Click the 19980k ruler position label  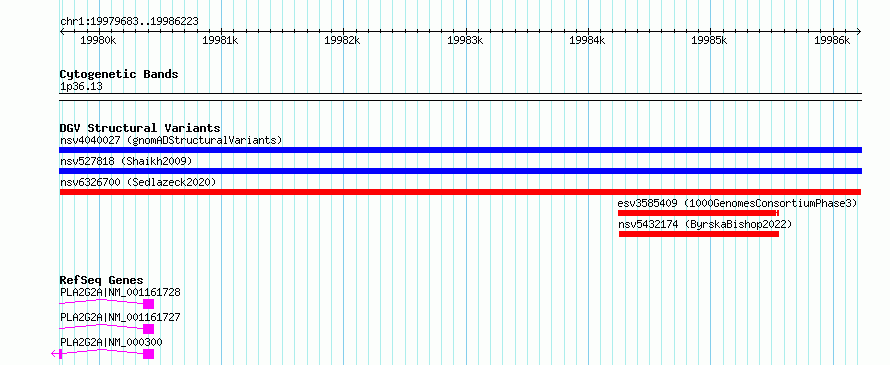pos(98,40)
